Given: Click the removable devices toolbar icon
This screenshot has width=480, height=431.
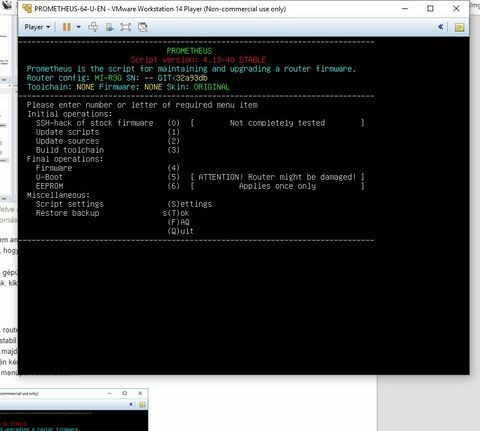Looking at the screenshot, I should click(109, 27).
